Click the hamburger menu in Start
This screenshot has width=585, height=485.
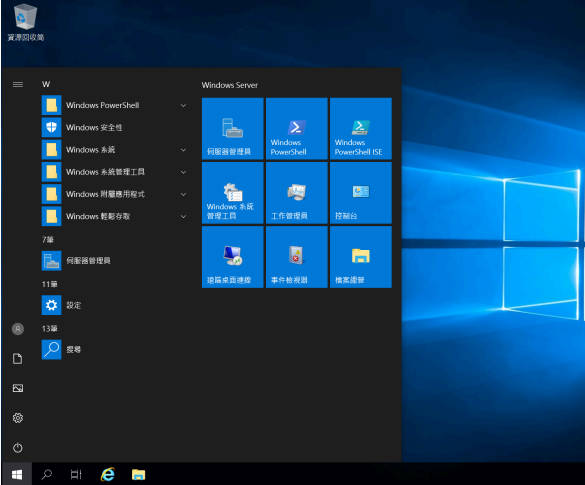coord(18,84)
